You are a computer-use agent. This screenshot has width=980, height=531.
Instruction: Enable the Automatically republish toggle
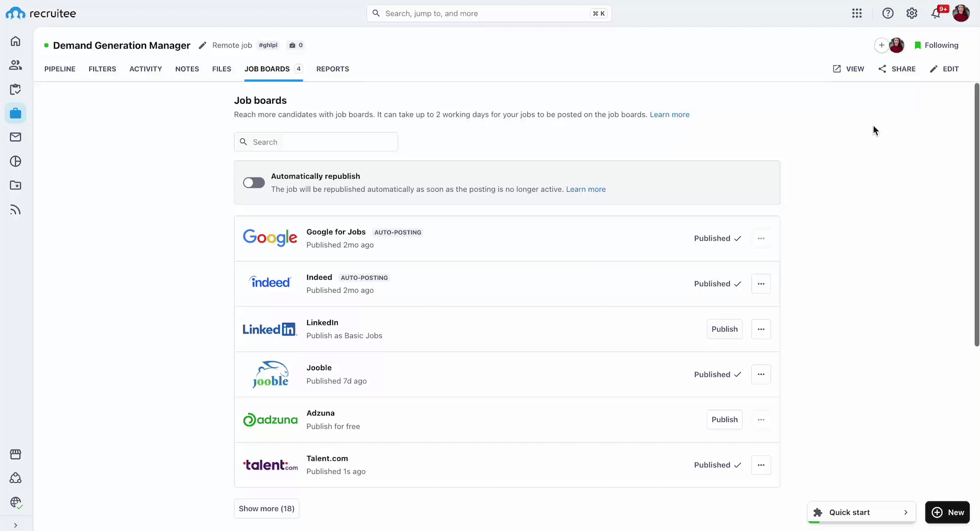(253, 182)
